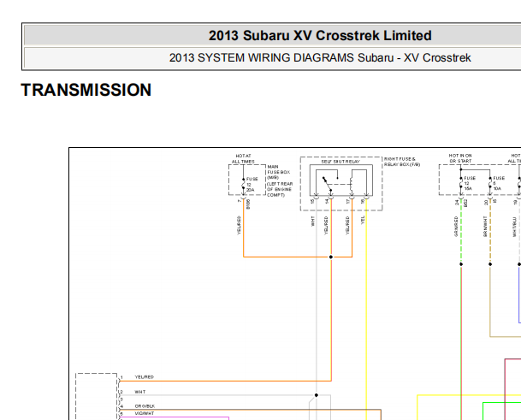
Task: Click 'YEL/RED' label at connector pin 1
Action: click(145, 377)
